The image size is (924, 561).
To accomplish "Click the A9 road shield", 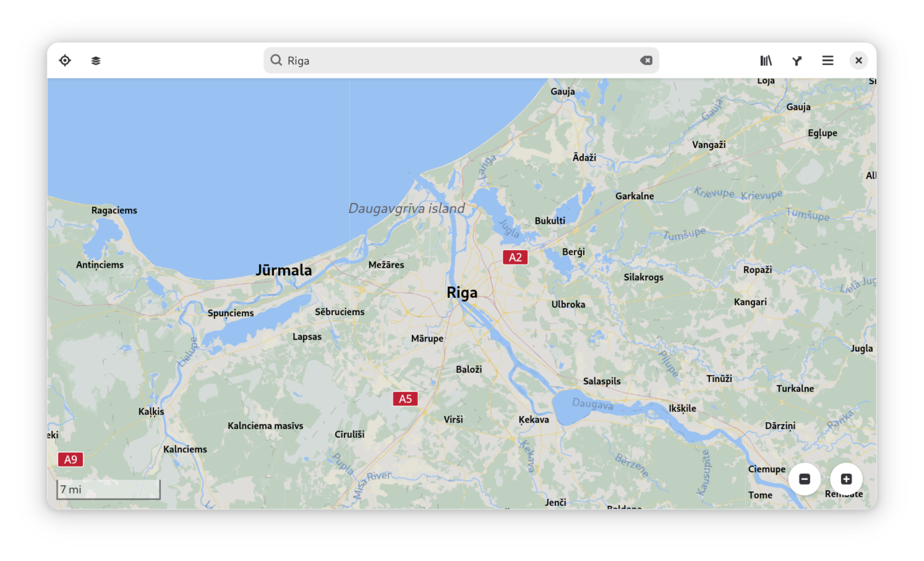I will 70,460.
